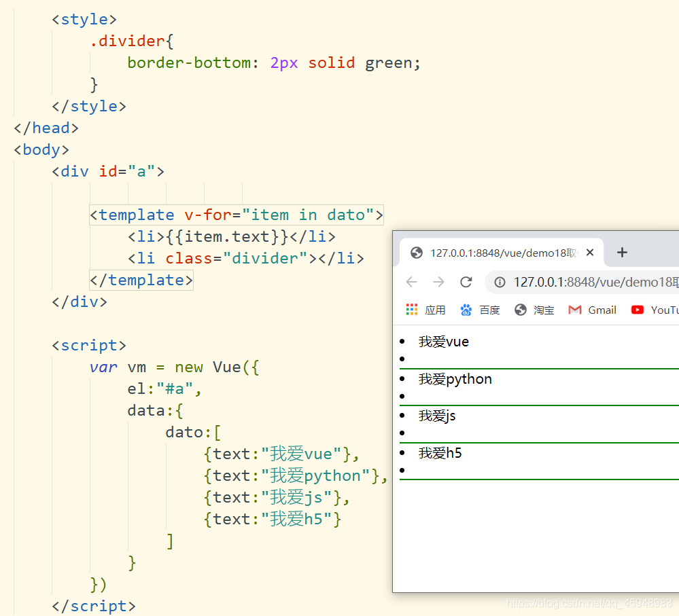This screenshot has width=679, height=616.
Task: Click the {text:"我爱vue"} code line
Action: (281, 454)
